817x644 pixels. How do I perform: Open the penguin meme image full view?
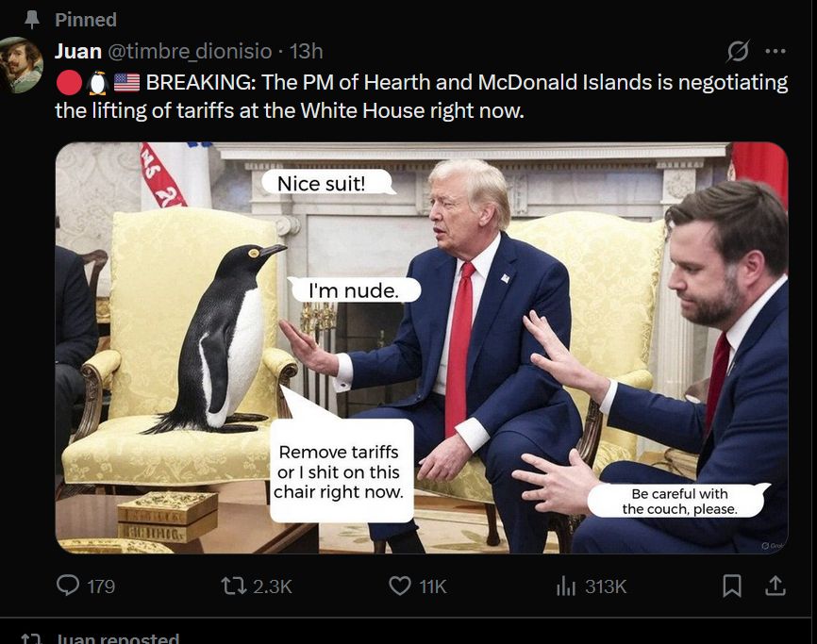click(422, 348)
